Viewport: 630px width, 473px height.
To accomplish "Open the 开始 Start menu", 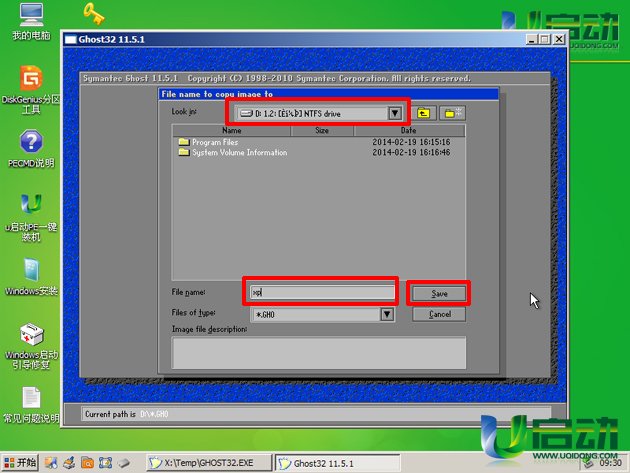I will point(20,463).
